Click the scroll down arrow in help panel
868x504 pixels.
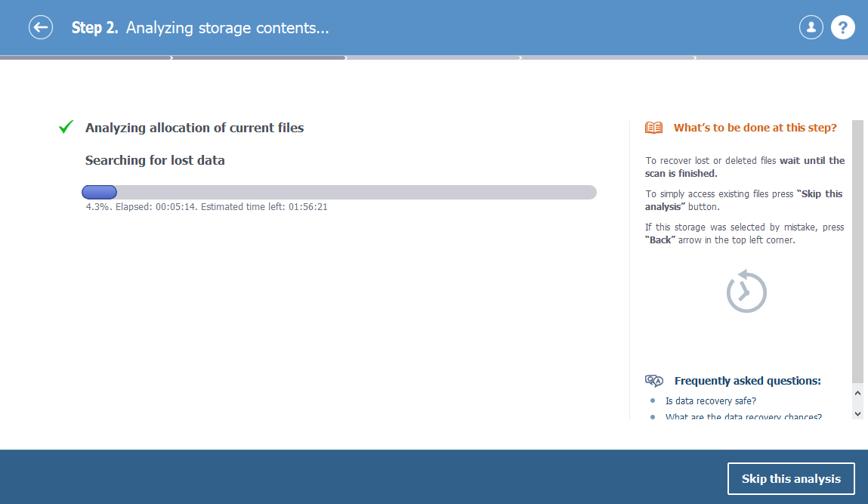click(x=857, y=413)
